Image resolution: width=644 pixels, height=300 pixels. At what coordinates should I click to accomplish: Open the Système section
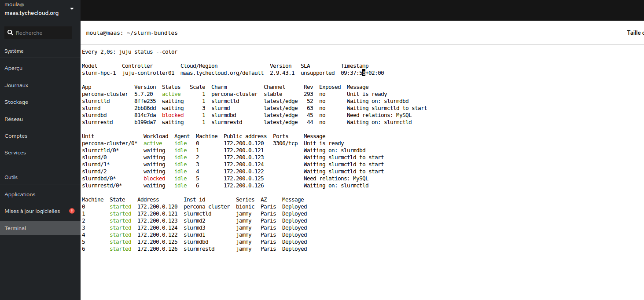point(14,51)
